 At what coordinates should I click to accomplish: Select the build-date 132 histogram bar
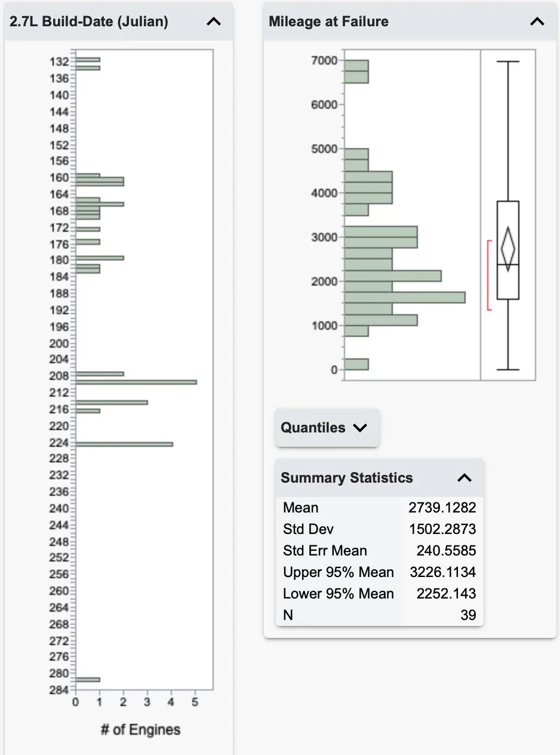point(87,60)
